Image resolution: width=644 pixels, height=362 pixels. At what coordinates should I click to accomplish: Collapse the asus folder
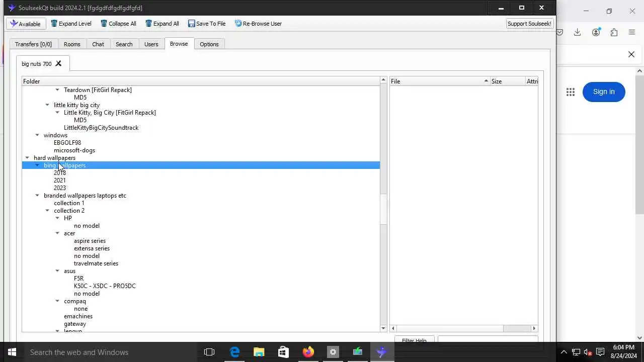point(57,271)
